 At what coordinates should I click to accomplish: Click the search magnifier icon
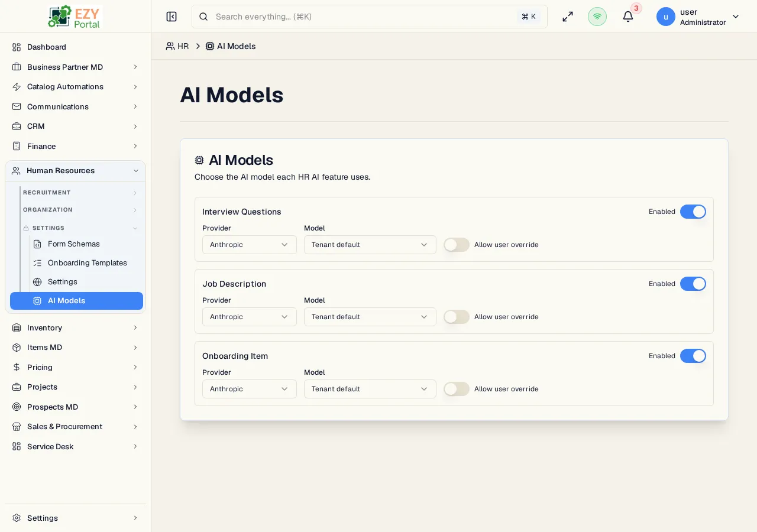click(x=203, y=17)
